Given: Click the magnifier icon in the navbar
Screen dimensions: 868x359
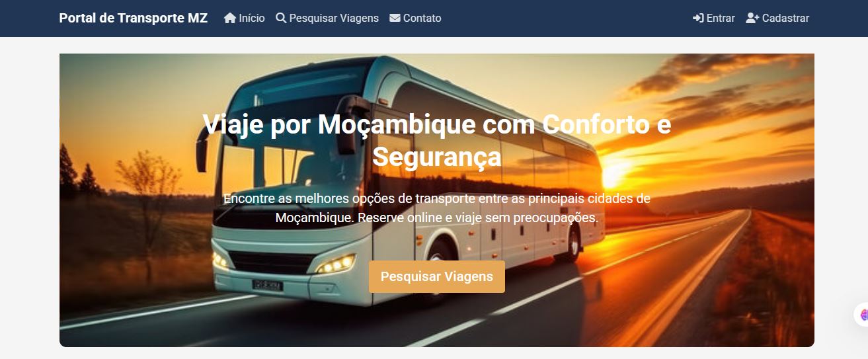Looking at the screenshot, I should click(x=281, y=18).
